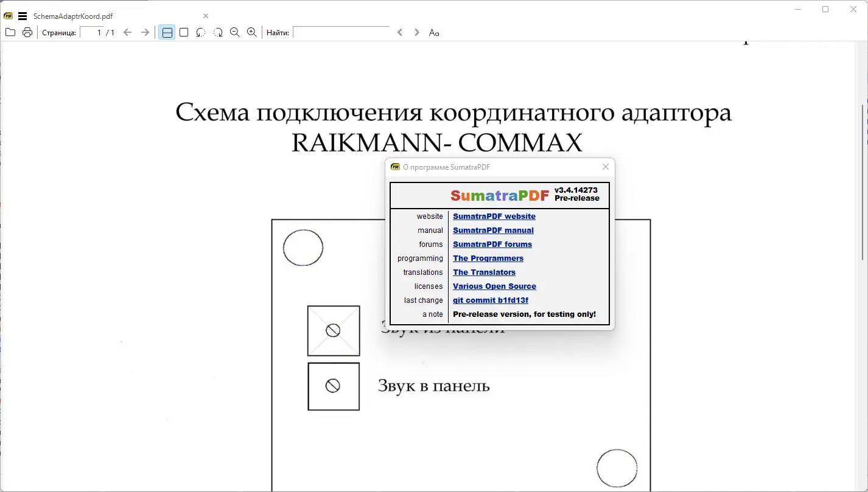868x492 pixels.
Task: Go to the previous page arrow
Action: pyautogui.click(x=127, y=32)
